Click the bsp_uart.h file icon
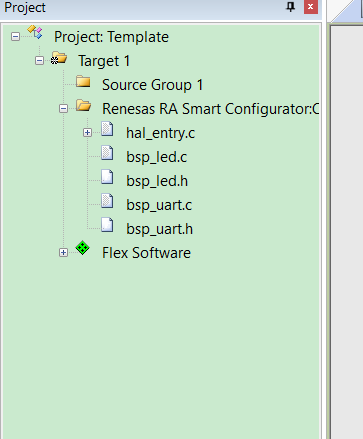Image resolution: width=363 pixels, height=439 pixels. [107, 225]
